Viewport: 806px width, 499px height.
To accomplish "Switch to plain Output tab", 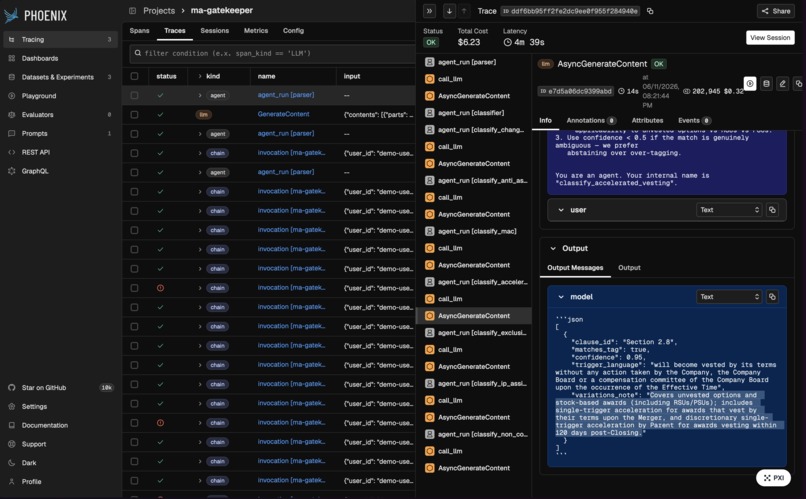I will tap(629, 268).
